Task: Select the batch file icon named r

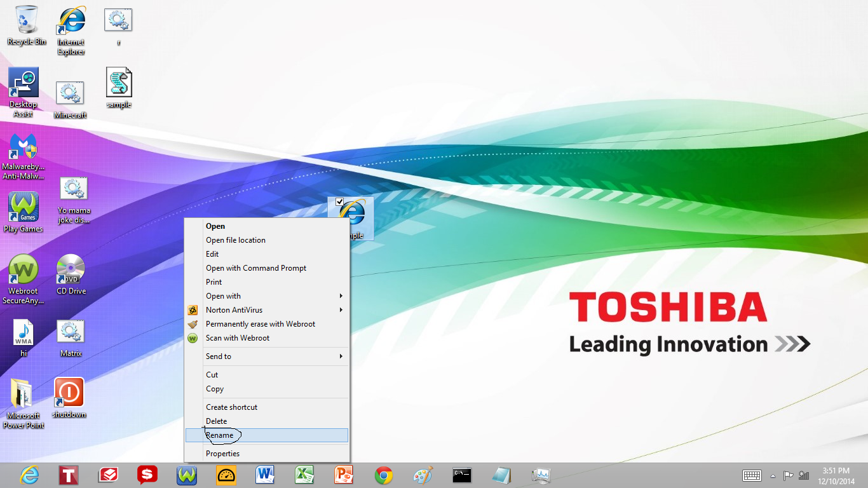Action: [x=118, y=27]
